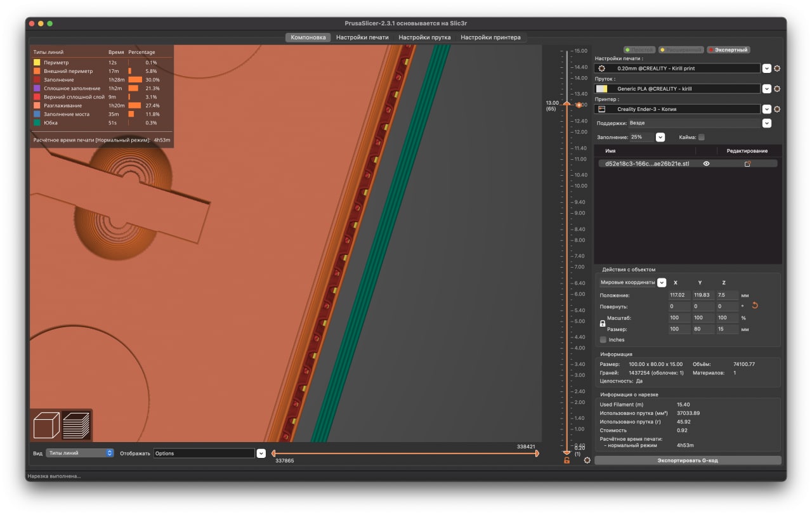Click the position X field 117.02
The width and height of the screenshot is (812, 515).
pos(679,295)
